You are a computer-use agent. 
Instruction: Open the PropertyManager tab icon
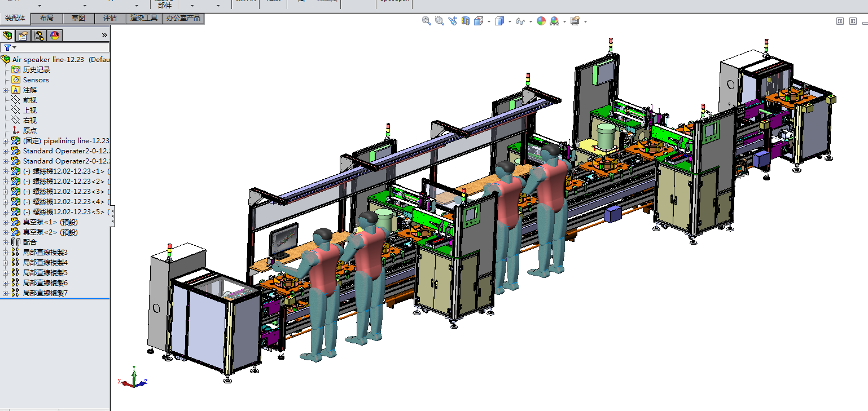[23, 36]
